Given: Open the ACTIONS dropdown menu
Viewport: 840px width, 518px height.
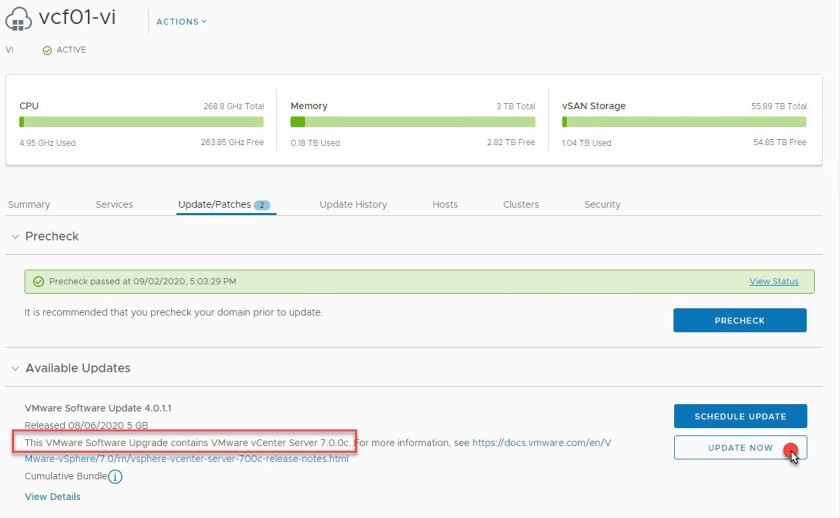Looking at the screenshot, I should click(x=181, y=21).
